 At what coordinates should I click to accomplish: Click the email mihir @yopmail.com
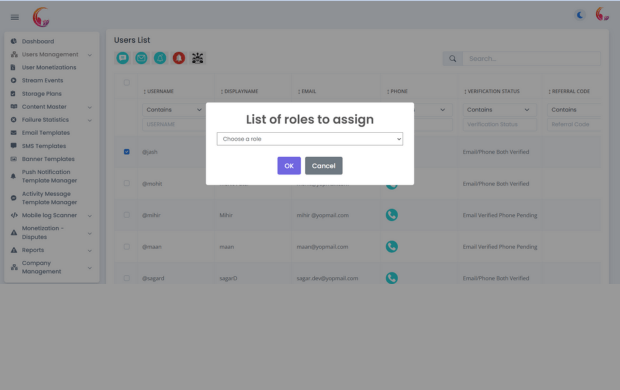[x=323, y=215]
